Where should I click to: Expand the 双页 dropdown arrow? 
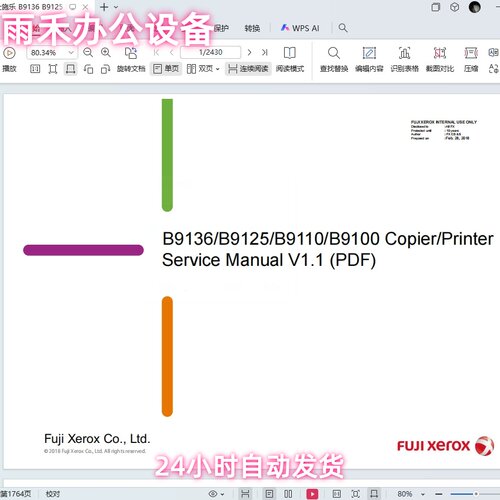[x=218, y=69]
